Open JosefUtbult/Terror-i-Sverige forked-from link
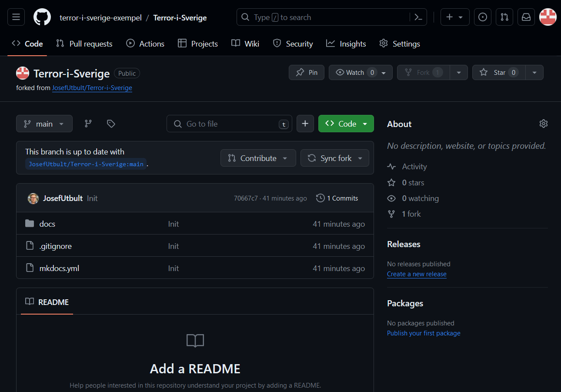Viewport: 561px width, 392px height. (92, 87)
